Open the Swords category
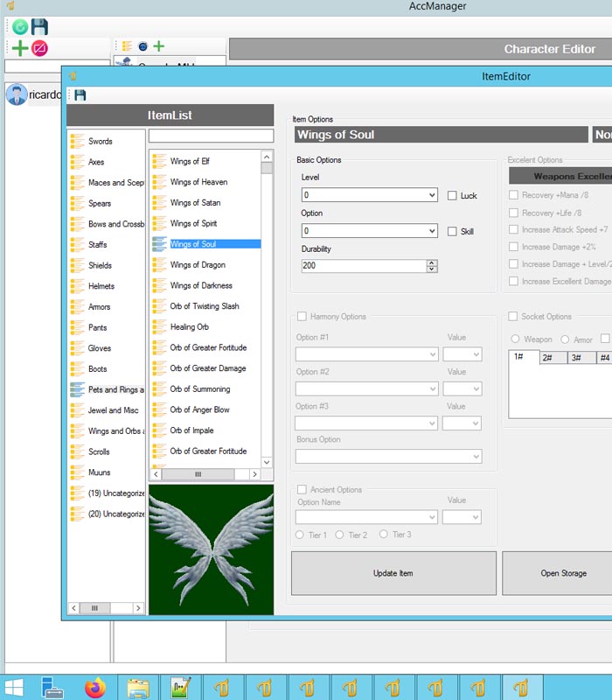This screenshot has width=612, height=700. point(100,141)
